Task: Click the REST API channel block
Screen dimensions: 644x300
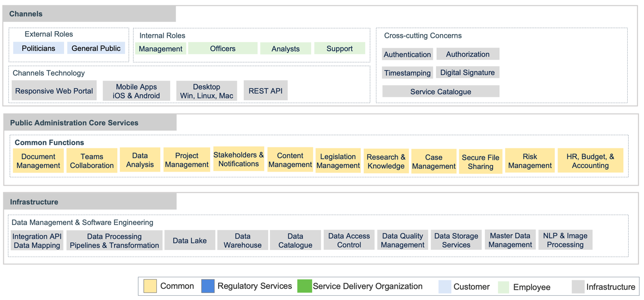Action: 265,91
